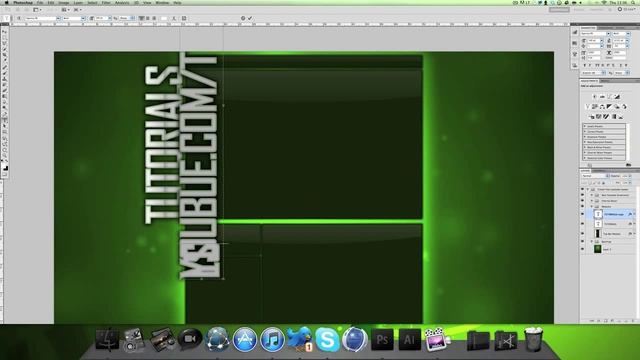Left align text in options bar

141,18
